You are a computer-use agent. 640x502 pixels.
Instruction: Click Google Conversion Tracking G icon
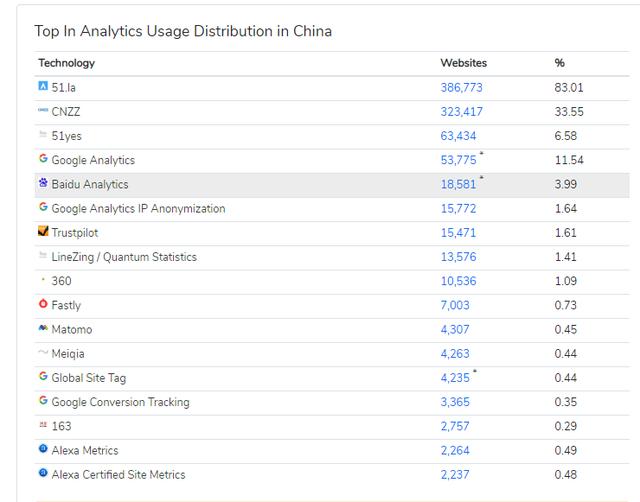pyautogui.click(x=43, y=400)
